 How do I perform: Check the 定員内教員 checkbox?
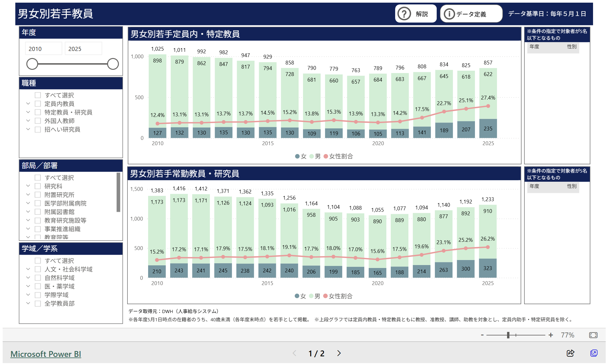click(38, 104)
